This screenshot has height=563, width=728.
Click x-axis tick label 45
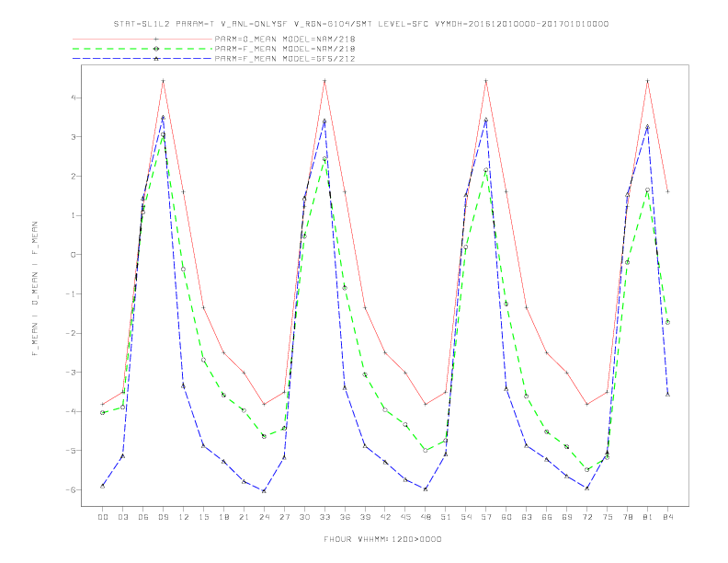coord(405,517)
